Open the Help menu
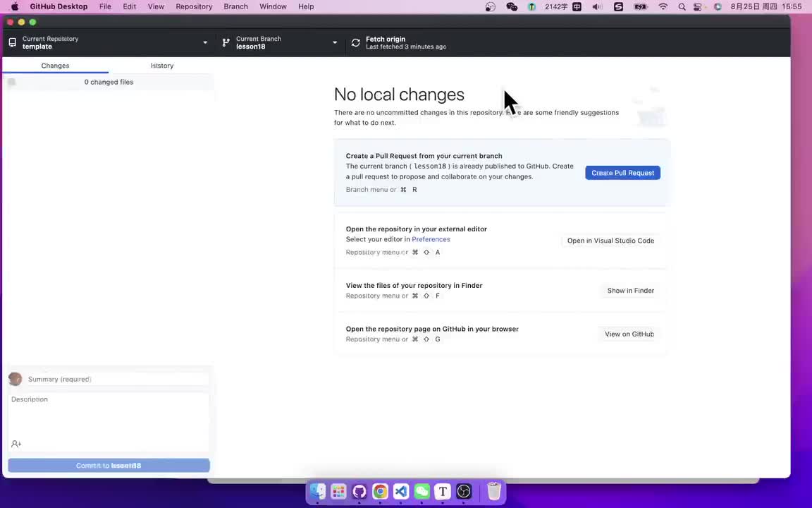The height and width of the screenshot is (508, 812). [x=306, y=7]
